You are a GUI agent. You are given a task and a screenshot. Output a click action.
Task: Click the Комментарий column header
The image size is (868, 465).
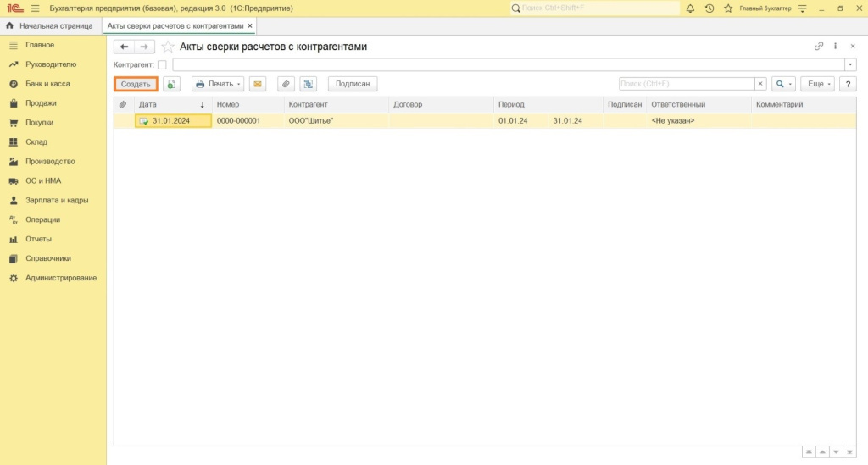click(804, 104)
